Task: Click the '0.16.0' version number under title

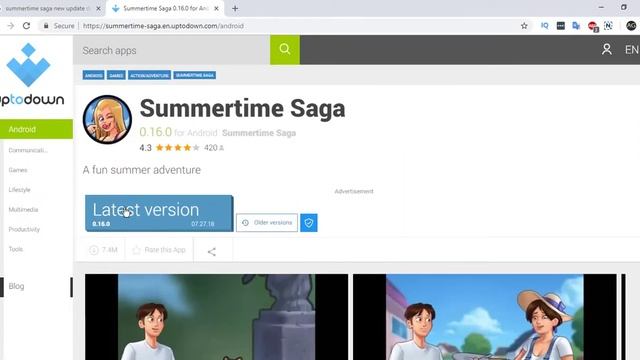Action: (x=156, y=132)
